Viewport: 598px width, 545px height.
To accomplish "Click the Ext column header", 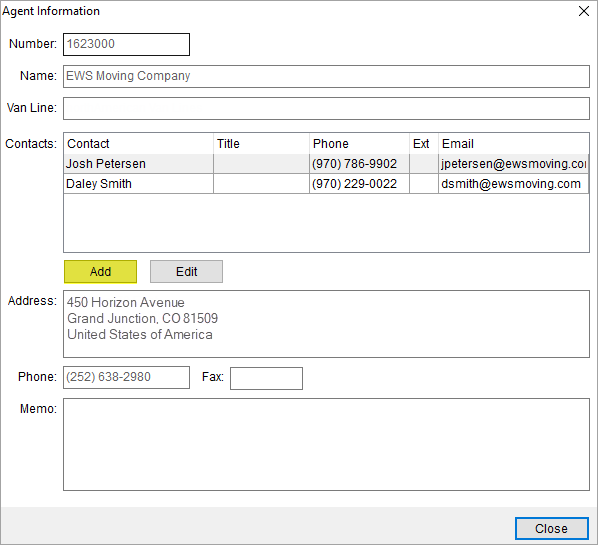I will (x=424, y=144).
